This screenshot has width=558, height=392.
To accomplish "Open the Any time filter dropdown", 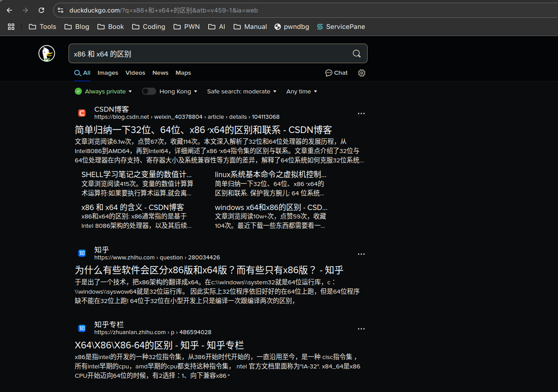I will click(x=302, y=91).
